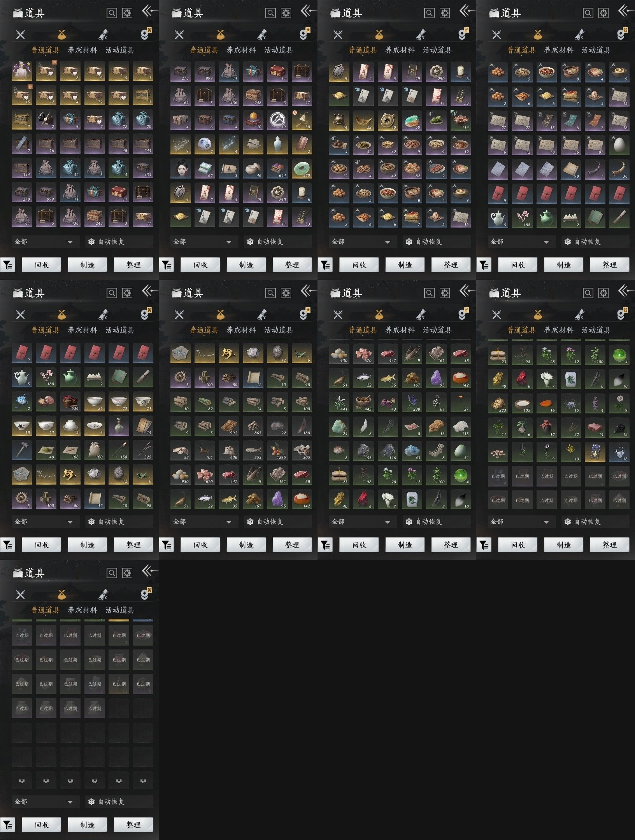
Task: Pick the black-haired woman portrait item
Action: click(180, 168)
